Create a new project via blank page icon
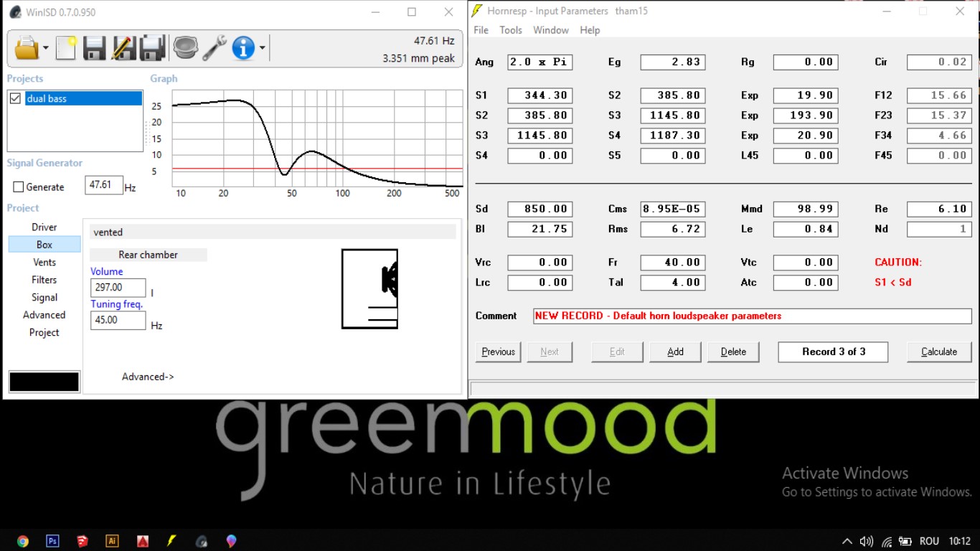Viewport: 980px width, 551px height. 66,48
